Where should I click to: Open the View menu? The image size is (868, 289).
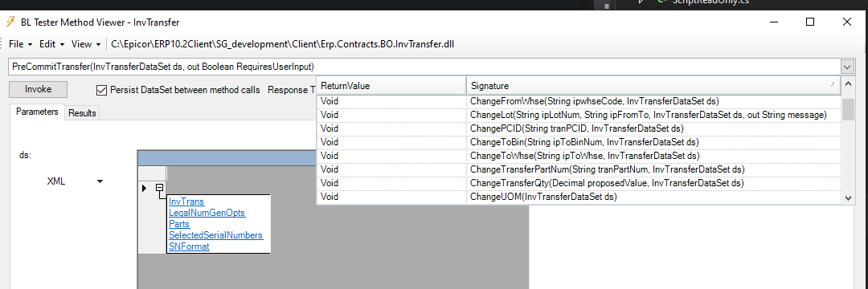(86, 44)
